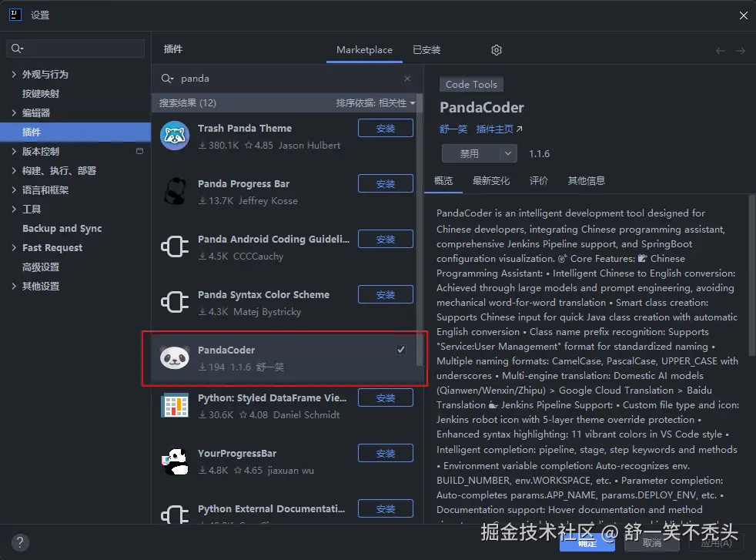Select the PandaCoder plugin title in the list
The height and width of the screenshot is (560, 756).
[x=226, y=350]
